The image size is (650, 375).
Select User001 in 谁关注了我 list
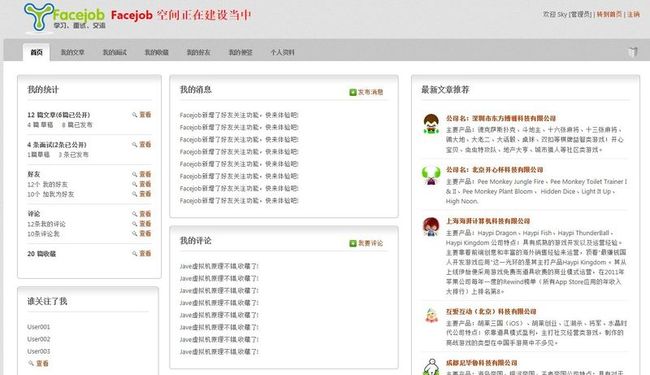pyautogui.click(x=39, y=327)
